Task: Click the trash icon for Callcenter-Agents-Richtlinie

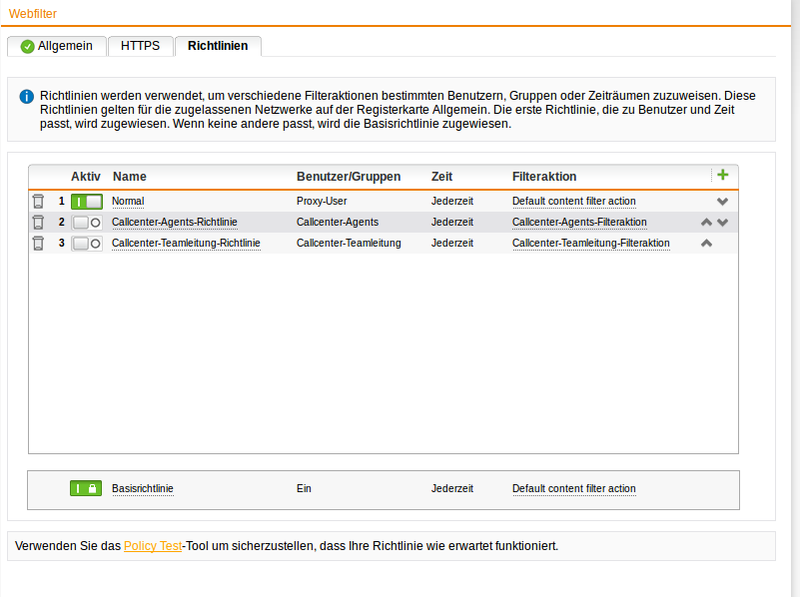Action: pos(38,222)
